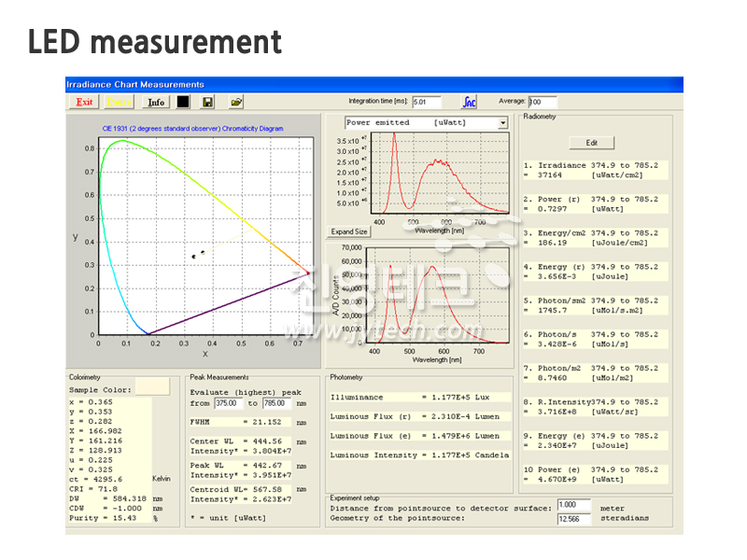Open the Power emitted unit dropdown

(502, 123)
